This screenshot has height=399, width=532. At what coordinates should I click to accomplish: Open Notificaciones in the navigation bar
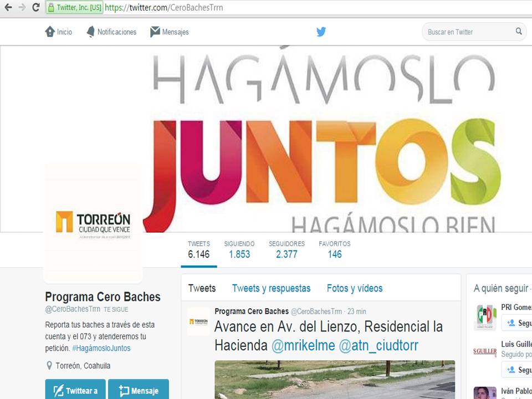[111, 32]
